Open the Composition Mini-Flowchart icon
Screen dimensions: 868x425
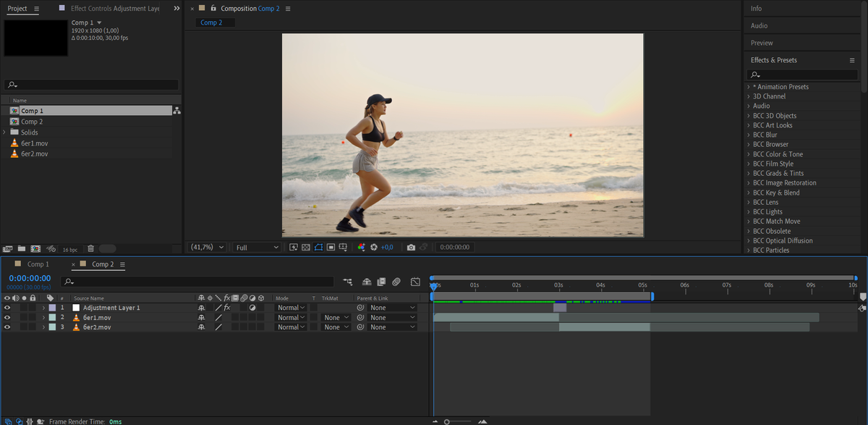coord(348,282)
